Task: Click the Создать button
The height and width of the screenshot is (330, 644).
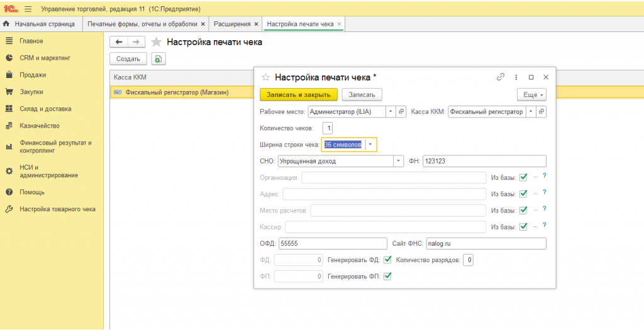Action: [128, 58]
